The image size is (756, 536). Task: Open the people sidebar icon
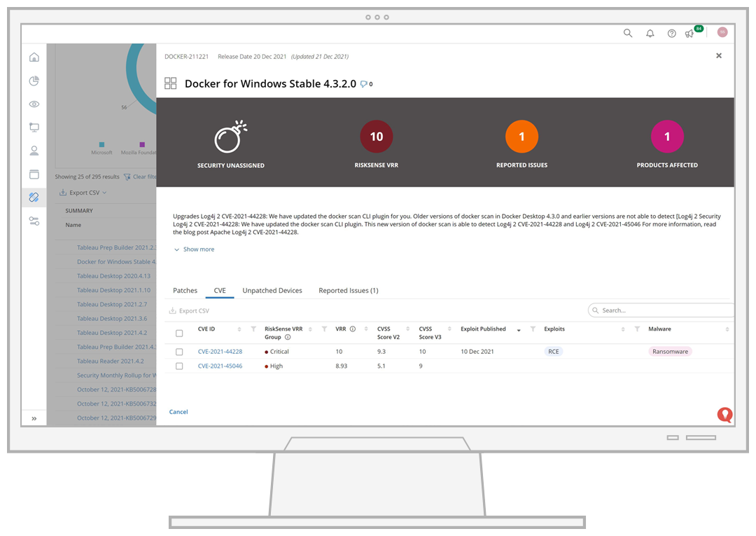coord(34,151)
